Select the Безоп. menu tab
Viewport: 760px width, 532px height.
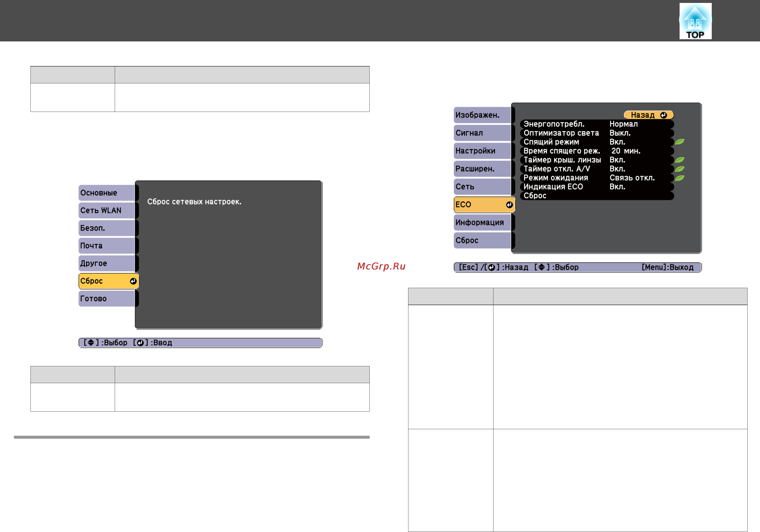tap(107, 228)
